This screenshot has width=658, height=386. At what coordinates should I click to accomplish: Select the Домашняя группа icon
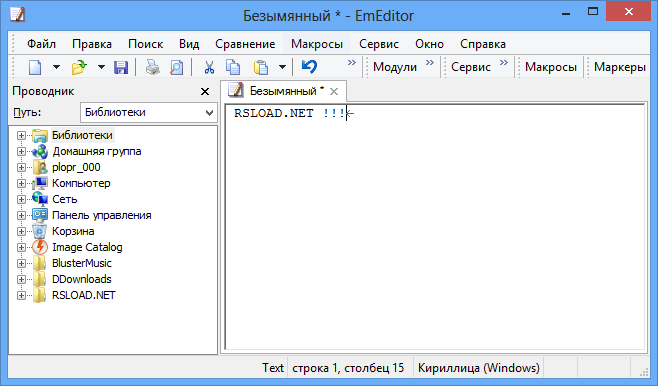click(40, 151)
